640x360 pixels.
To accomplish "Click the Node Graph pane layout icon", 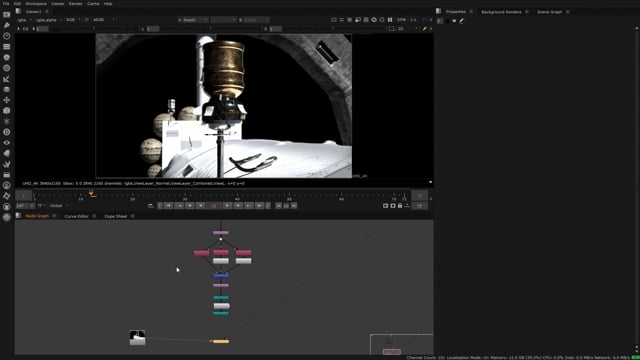I will pos(18,216).
